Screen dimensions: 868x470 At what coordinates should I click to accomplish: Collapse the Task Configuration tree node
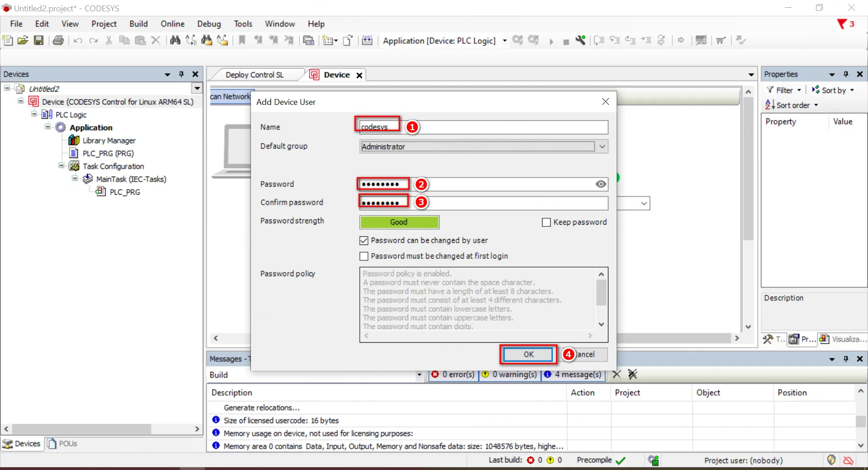(x=61, y=166)
